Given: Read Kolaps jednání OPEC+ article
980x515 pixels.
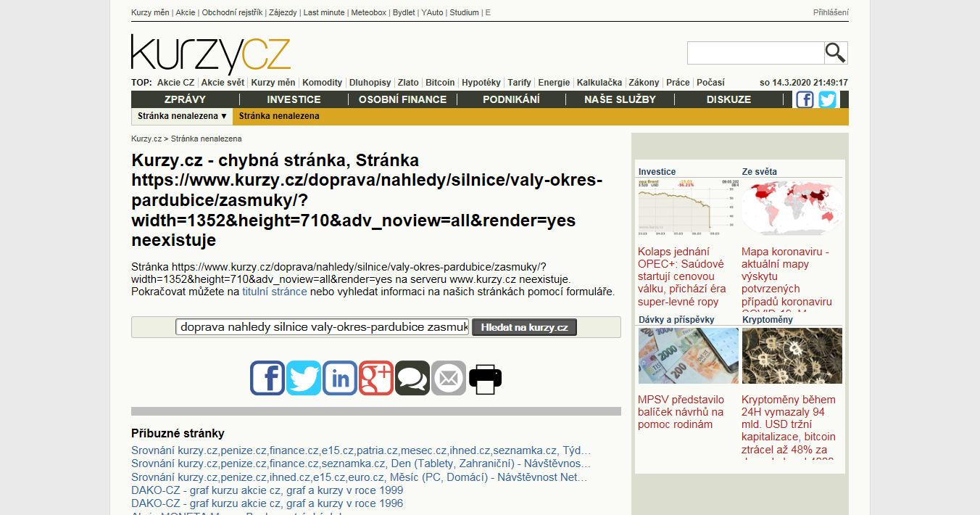Looking at the screenshot, I should click(682, 276).
